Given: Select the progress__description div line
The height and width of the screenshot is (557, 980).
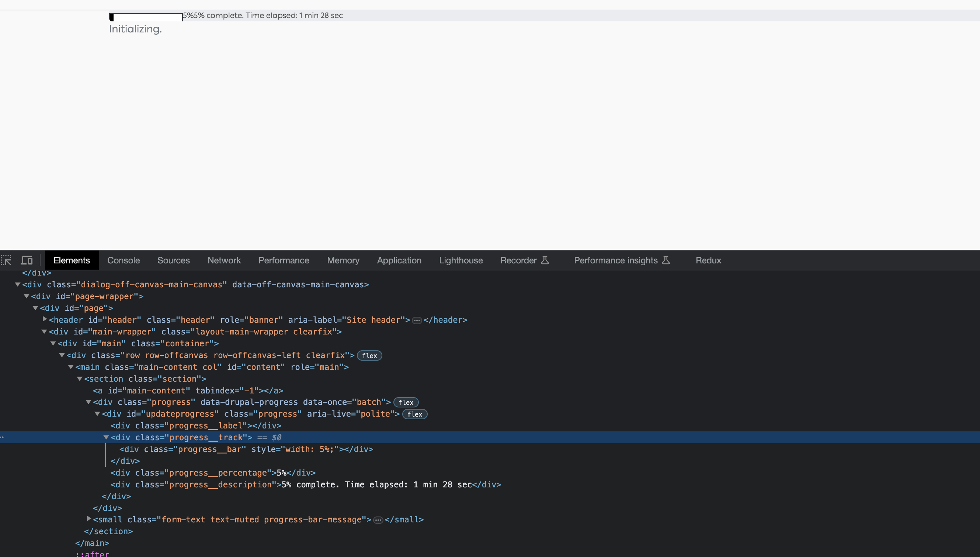Looking at the screenshot, I should 306,485.
